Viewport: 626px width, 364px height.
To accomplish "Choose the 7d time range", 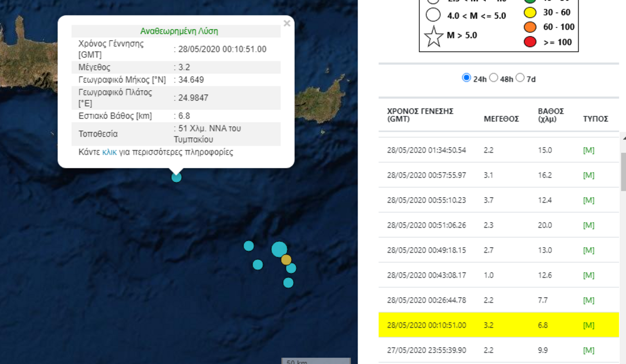I will pyautogui.click(x=520, y=78).
